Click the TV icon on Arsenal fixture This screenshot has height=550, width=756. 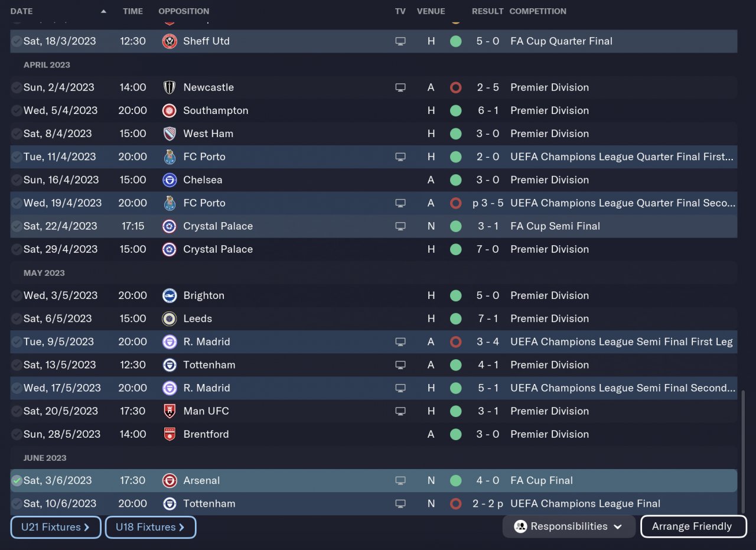pos(400,481)
